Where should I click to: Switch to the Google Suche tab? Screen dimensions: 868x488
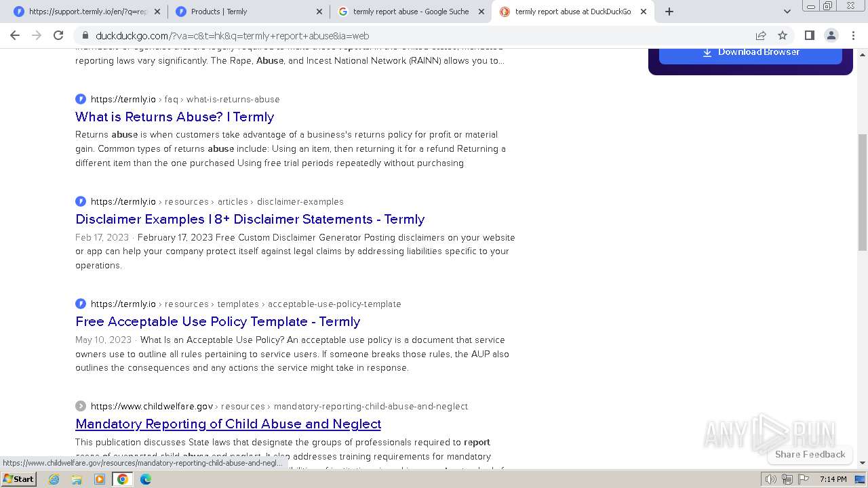412,12
